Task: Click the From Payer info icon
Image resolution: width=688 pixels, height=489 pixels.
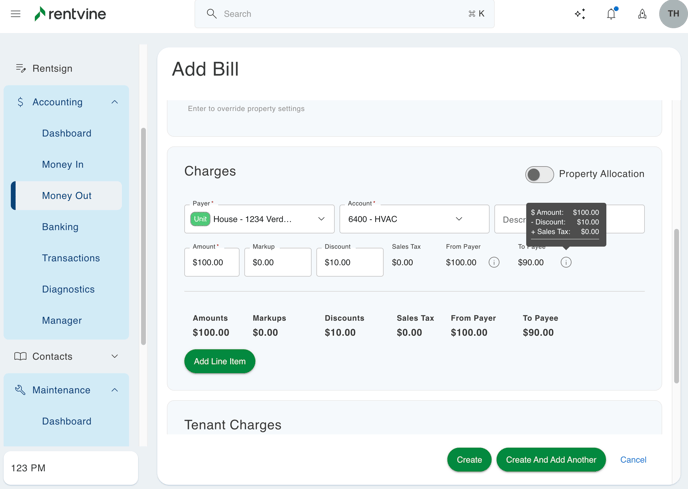Action: pyautogui.click(x=494, y=262)
